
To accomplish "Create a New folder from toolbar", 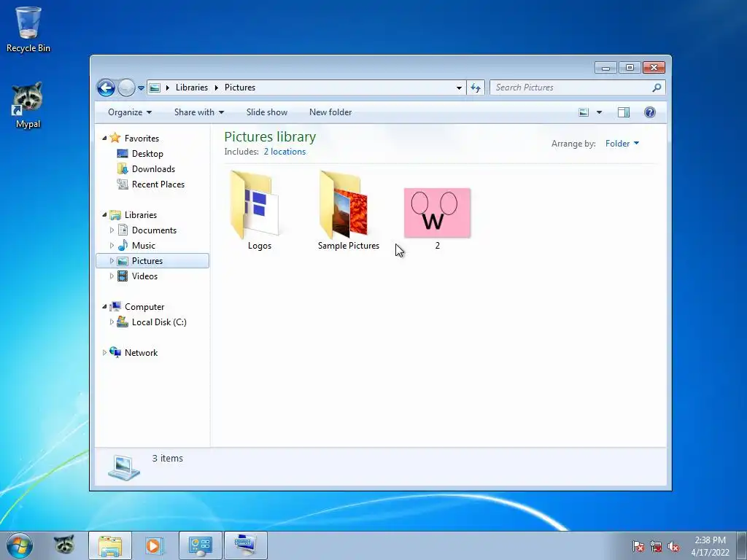I will [330, 112].
